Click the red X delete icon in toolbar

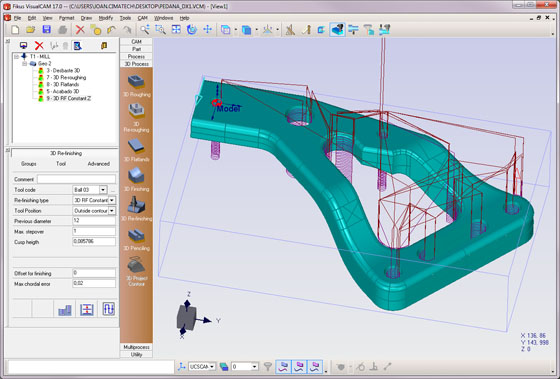click(80, 30)
